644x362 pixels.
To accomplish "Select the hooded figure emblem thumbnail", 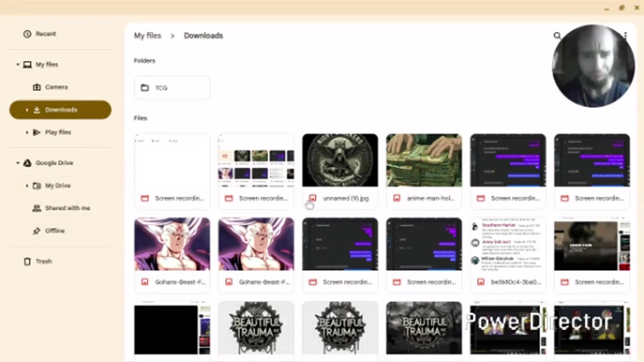I will pyautogui.click(x=340, y=160).
